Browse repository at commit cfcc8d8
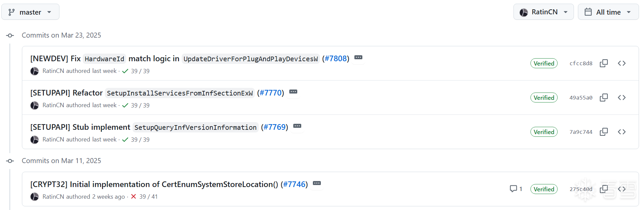The height and width of the screenshot is (210, 644). (x=622, y=63)
